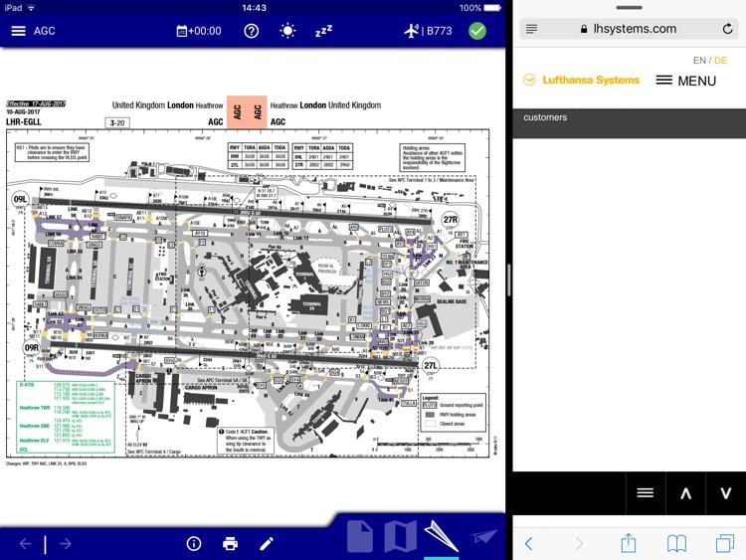Tap the 09R runway label

31,348
